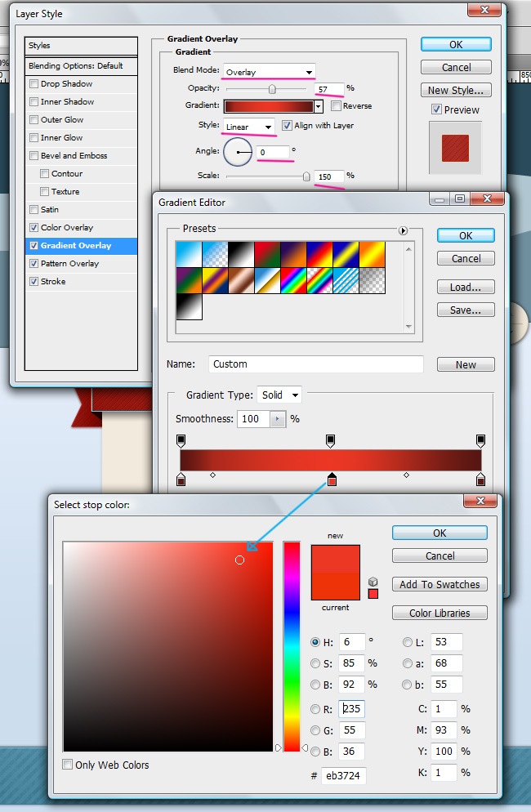
Task: Click the vertical hue spectrum slider
Action: pos(292,645)
